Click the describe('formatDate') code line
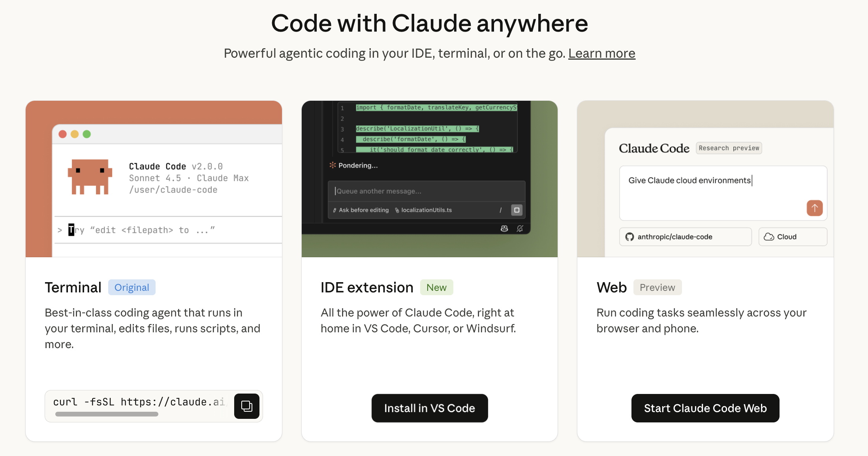868x456 pixels. coord(411,139)
